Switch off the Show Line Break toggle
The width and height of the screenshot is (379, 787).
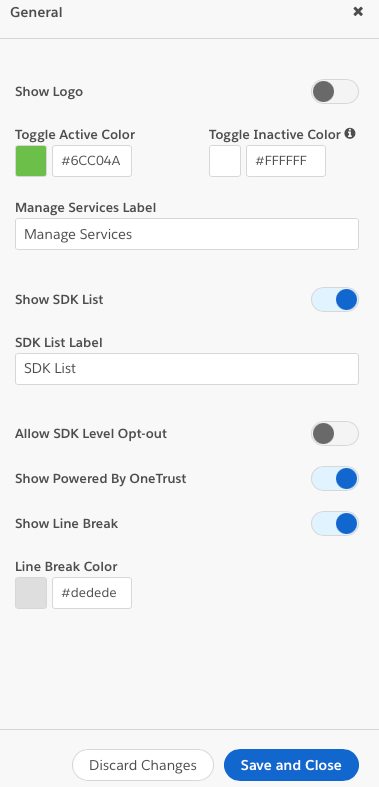pyautogui.click(x=335, y=524)
